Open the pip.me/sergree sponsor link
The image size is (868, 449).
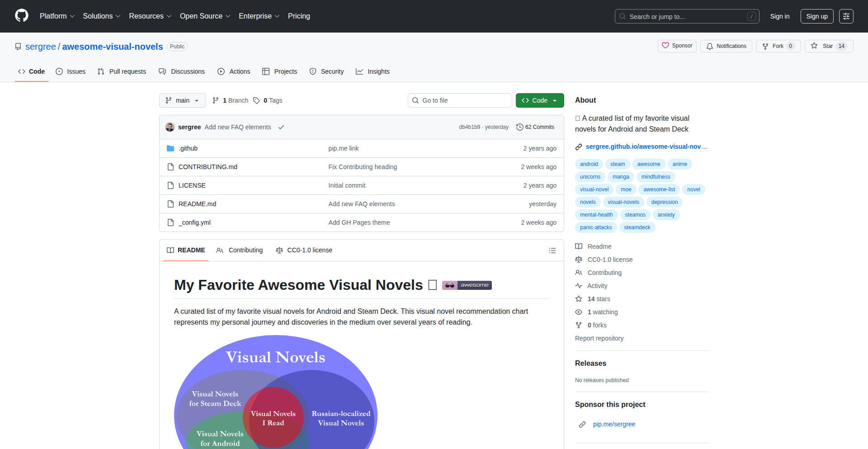tap(613, 424)
